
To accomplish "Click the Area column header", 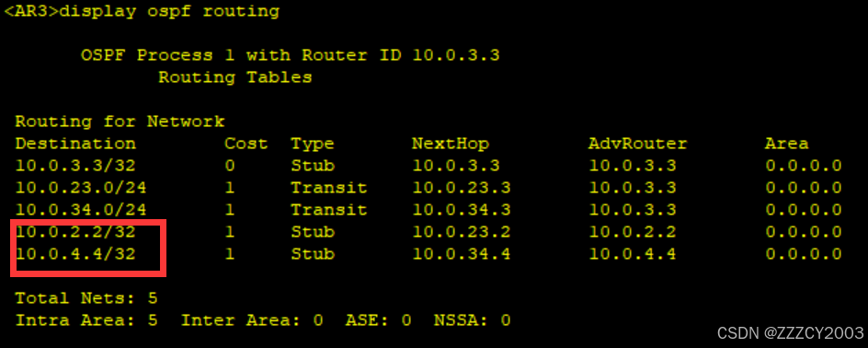I will click(787, 144).
